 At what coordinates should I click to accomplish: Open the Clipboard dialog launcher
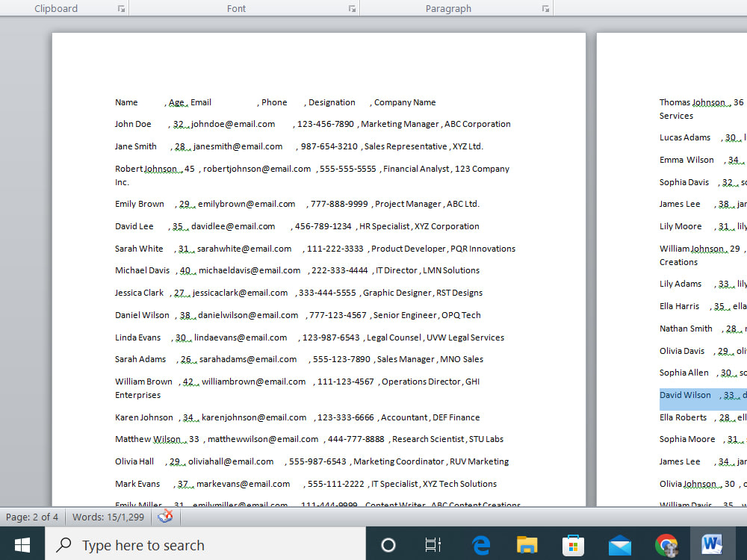[x=122, y=8]
